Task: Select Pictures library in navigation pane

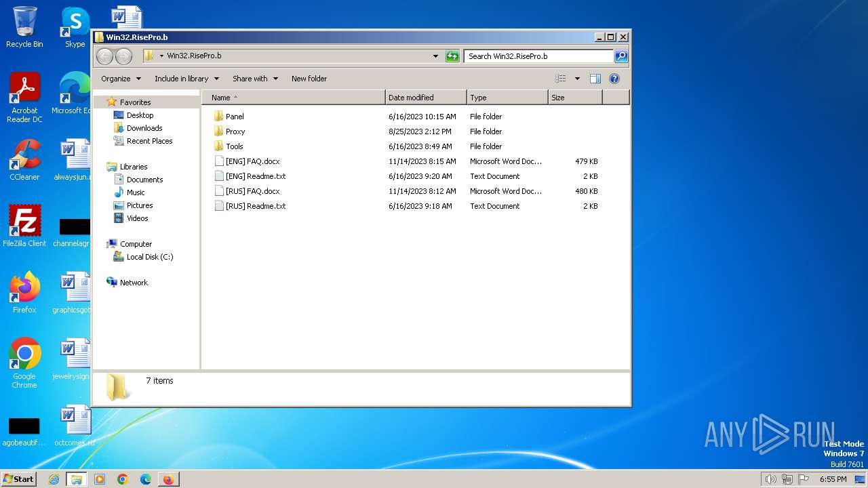Action: click(x=140, y=205)
